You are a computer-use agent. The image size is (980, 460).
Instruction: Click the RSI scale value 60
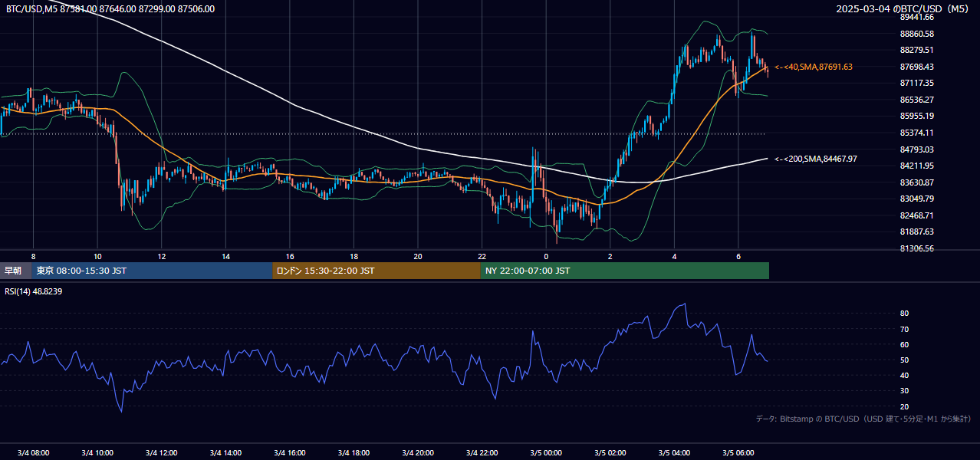click(x=904, y=345)
